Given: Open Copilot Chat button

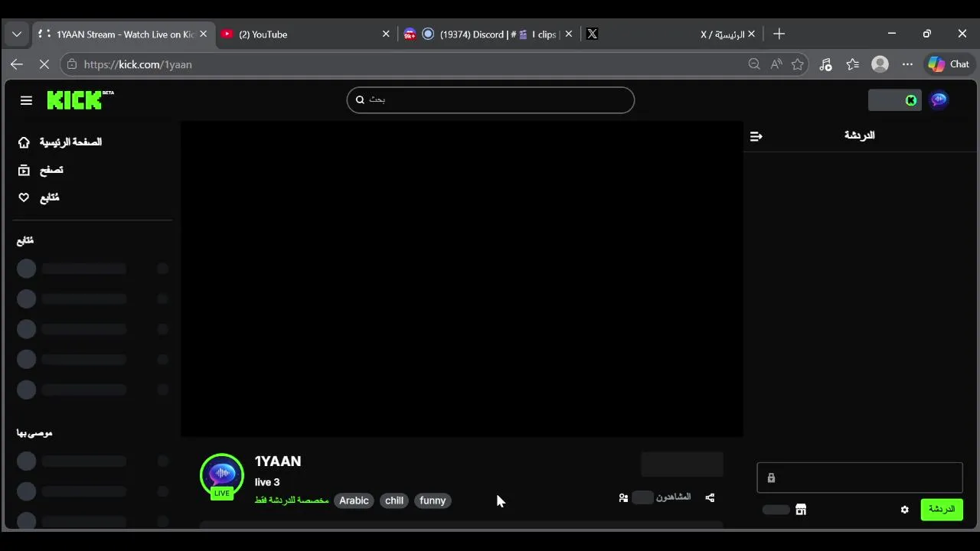Looking at the screenshot, I should (949, 64).
